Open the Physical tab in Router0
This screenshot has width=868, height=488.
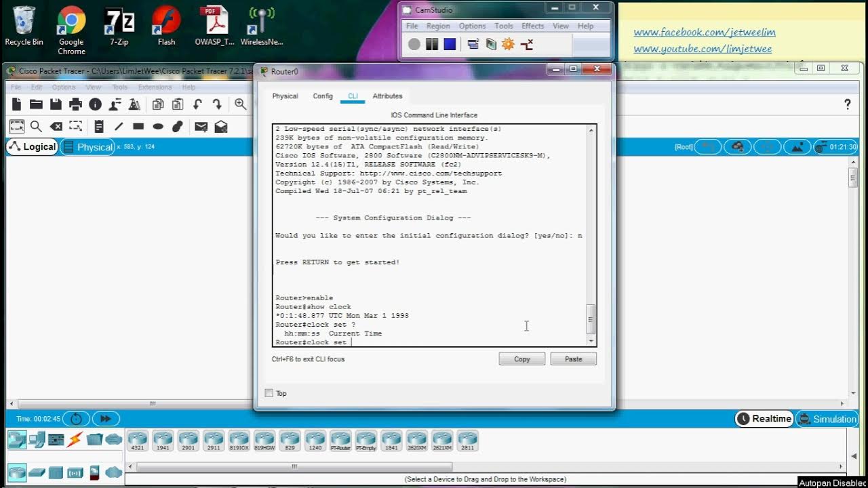click(x=285, y=96)
